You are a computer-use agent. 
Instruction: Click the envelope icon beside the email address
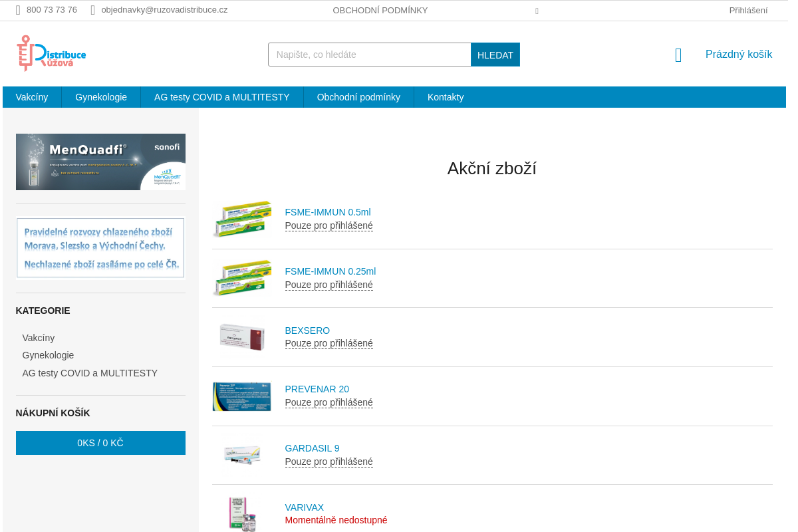coord(93,10)
